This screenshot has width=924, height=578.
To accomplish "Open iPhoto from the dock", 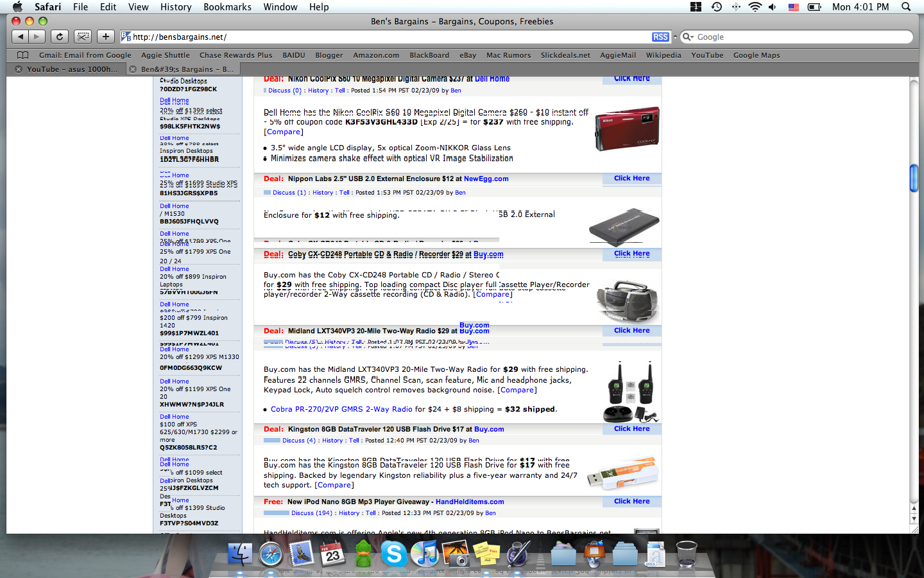I will click(456, 553).
